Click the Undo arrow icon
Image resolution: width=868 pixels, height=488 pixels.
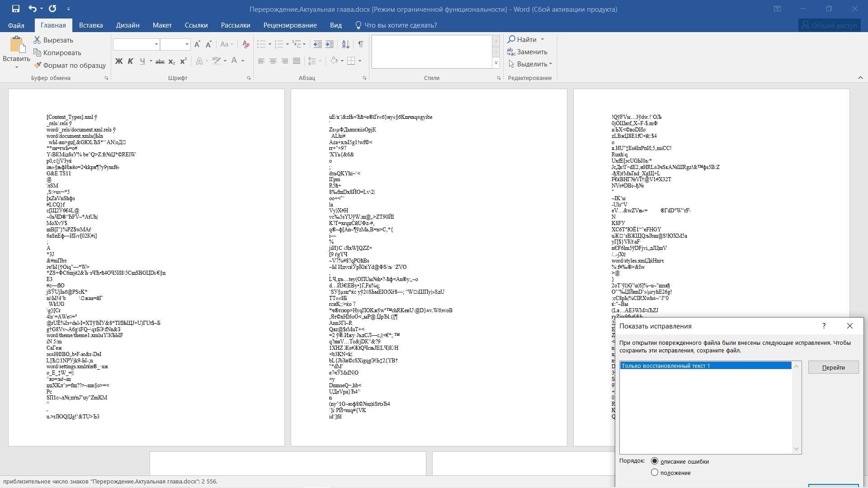coord(32,9)
